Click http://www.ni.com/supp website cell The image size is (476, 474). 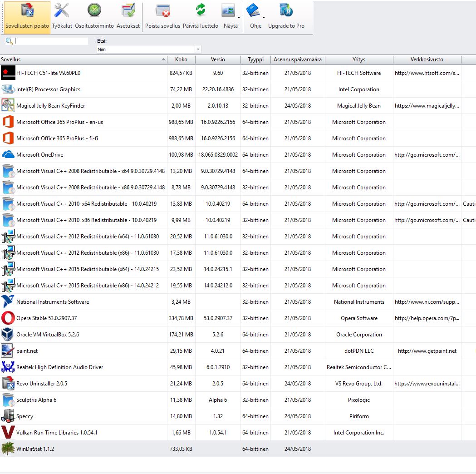pyautogui.click(x=427, y=302)
